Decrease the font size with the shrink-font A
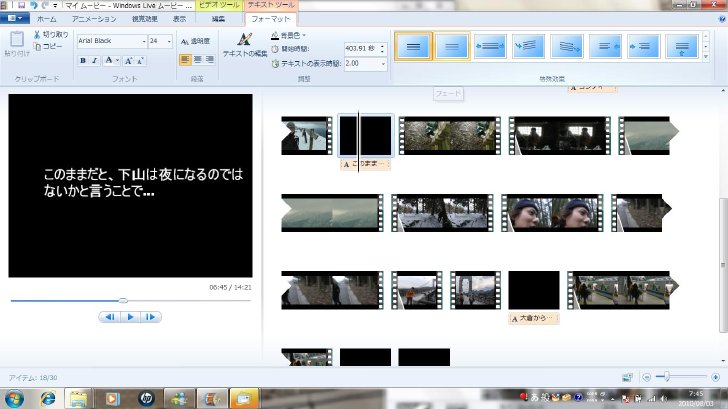 click(x=140, y=60)
